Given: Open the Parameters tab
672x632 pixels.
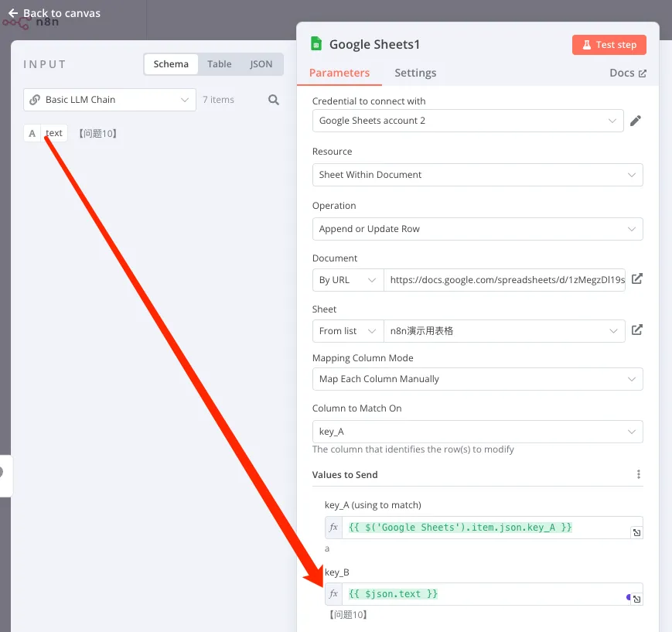Looking at the screenshot, I should 339,73.
